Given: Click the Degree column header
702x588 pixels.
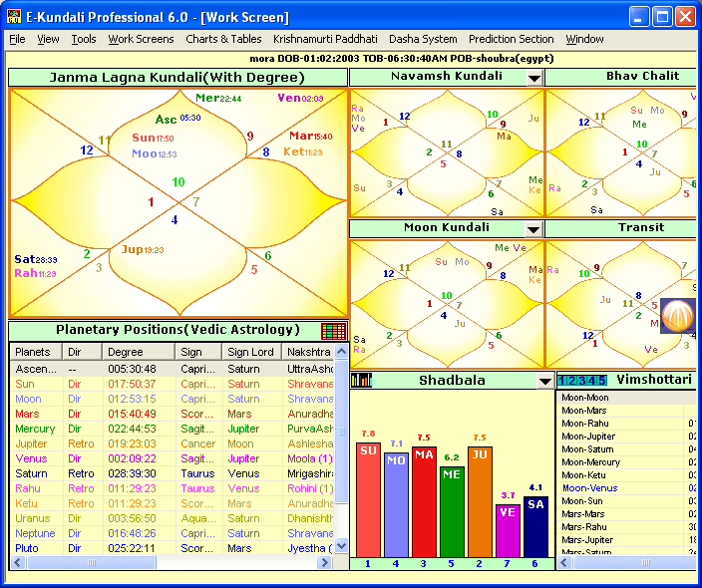Looking at the screenshot, I should (139, 352).
